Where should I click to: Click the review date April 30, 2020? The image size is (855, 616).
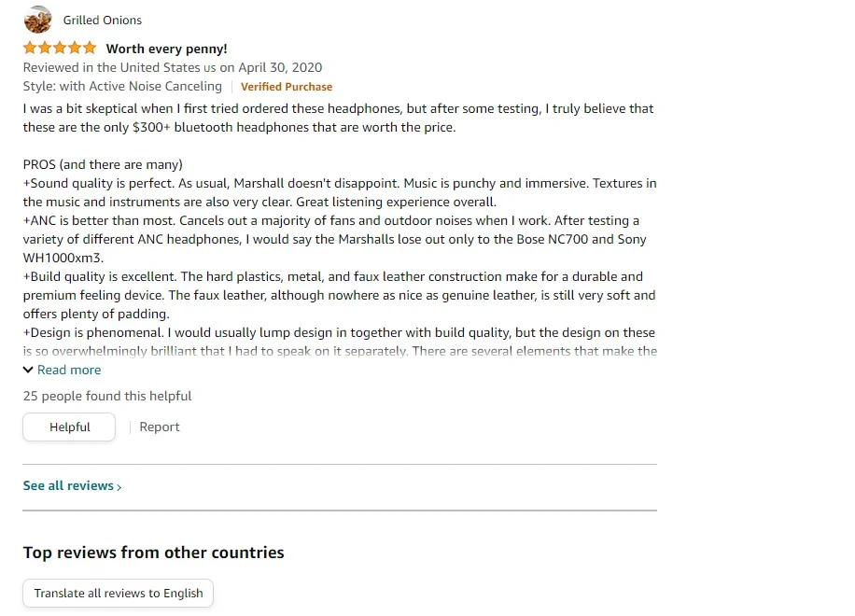280,67
